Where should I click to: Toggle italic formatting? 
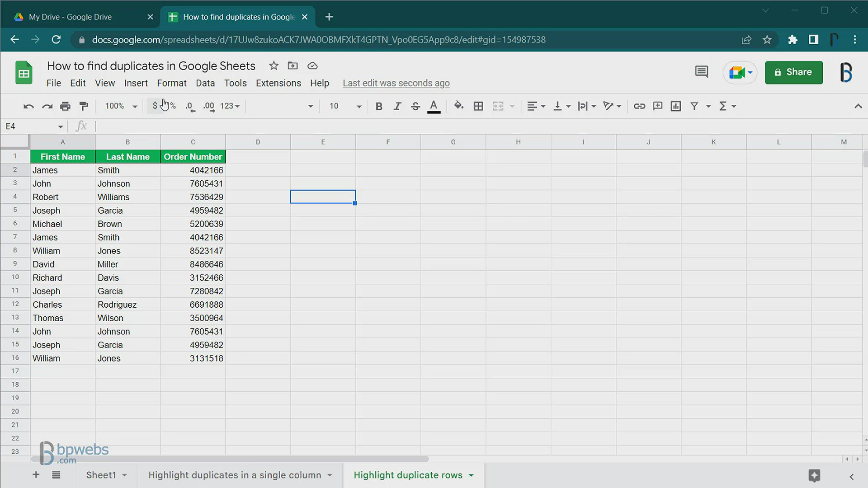coord(397,106)
